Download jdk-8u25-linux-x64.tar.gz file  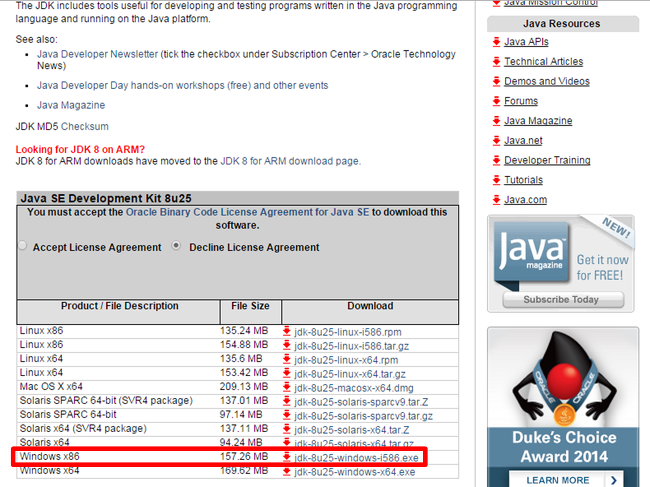(x=350, y=374)
